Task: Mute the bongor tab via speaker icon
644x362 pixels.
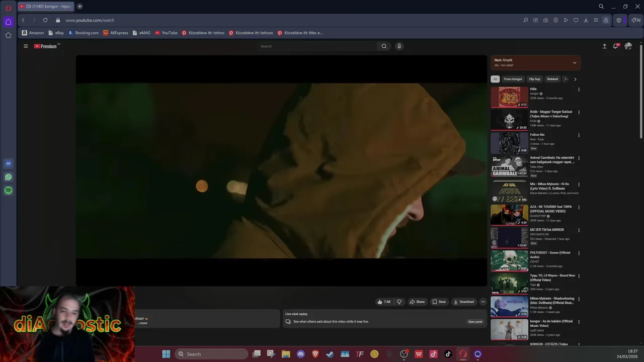Action: point(28,7)
